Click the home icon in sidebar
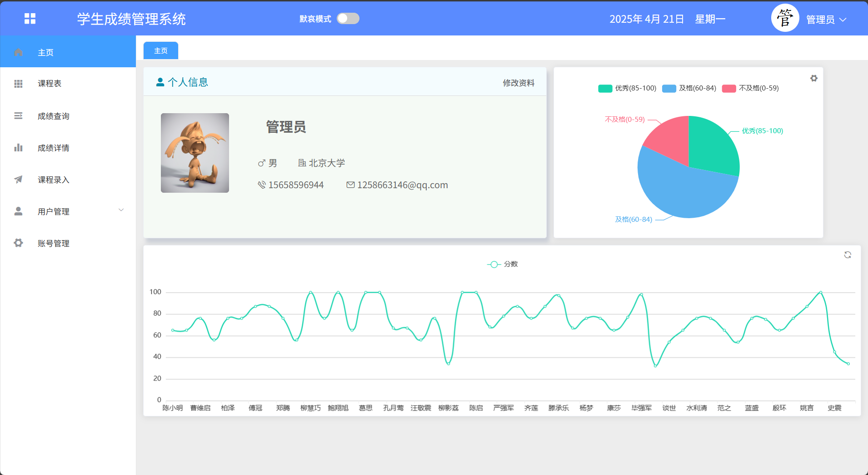This screenshot has height=475, width=868. (x=18, y=52)
